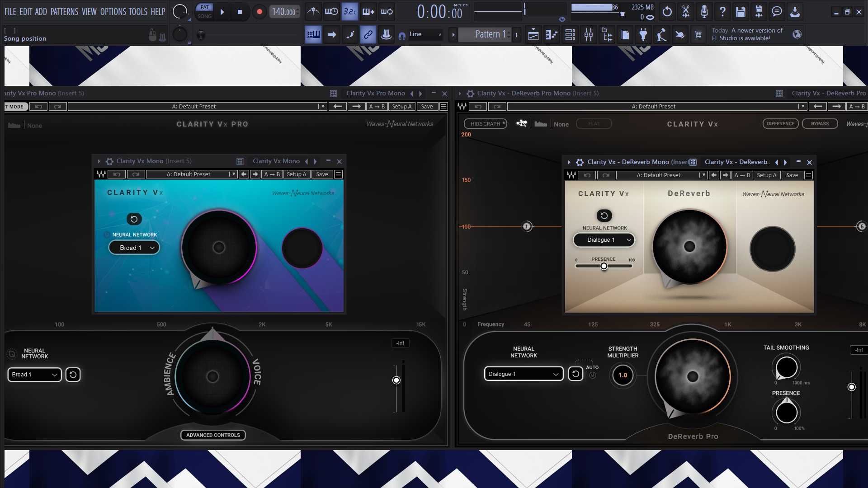This screenshot has height=488, width=868.
Task: Open the Playlist view
Action: point(533,34)
